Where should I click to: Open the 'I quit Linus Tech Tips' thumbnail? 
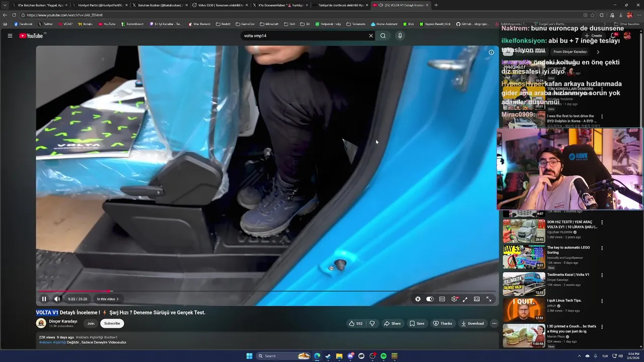[x=524, y=309]
